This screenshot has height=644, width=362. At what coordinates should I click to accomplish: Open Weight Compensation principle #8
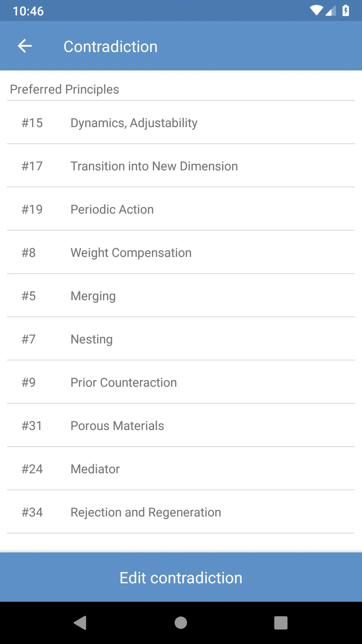click(x=181, y=253)
